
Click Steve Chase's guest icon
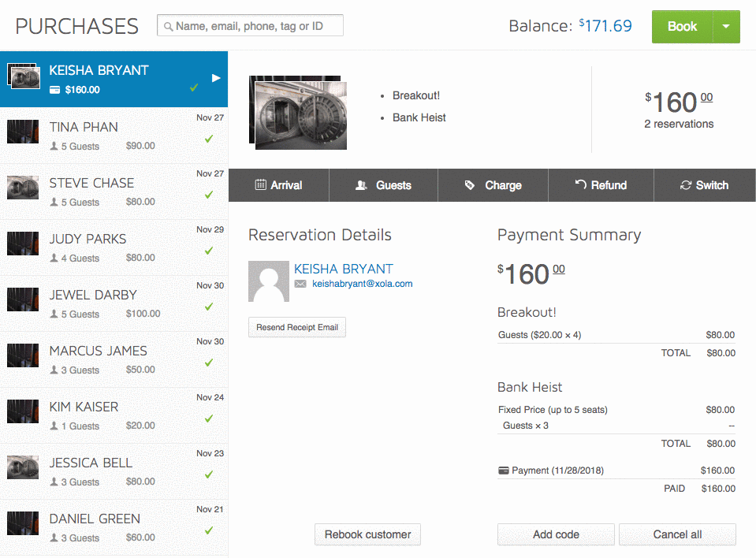pos(54,202)
